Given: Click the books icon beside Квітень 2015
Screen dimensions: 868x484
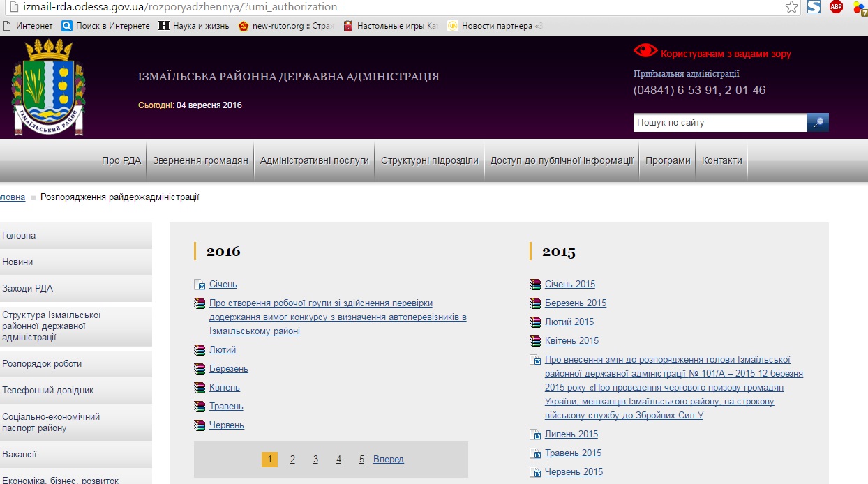Looking at the screenshot, I should click(535, 341).
